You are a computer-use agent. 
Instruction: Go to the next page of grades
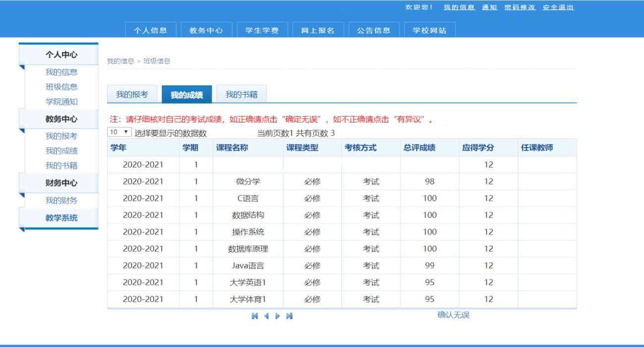[x=277, y=315]
